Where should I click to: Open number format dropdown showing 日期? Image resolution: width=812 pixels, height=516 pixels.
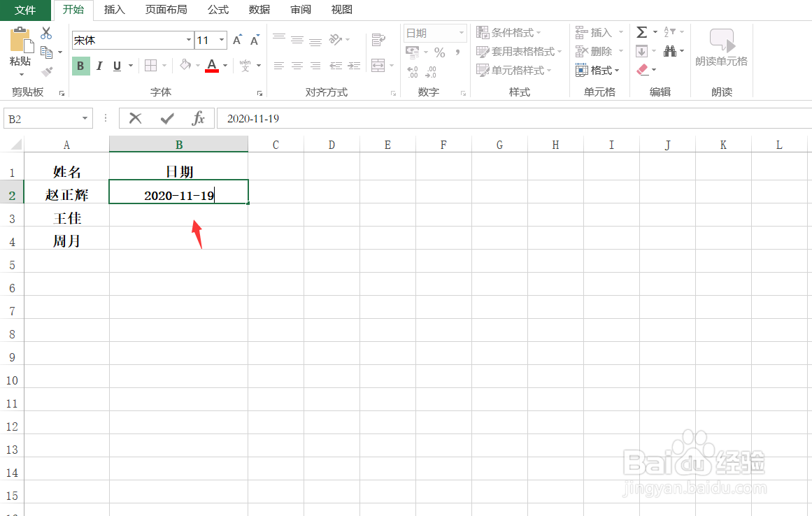coord(435,33)
